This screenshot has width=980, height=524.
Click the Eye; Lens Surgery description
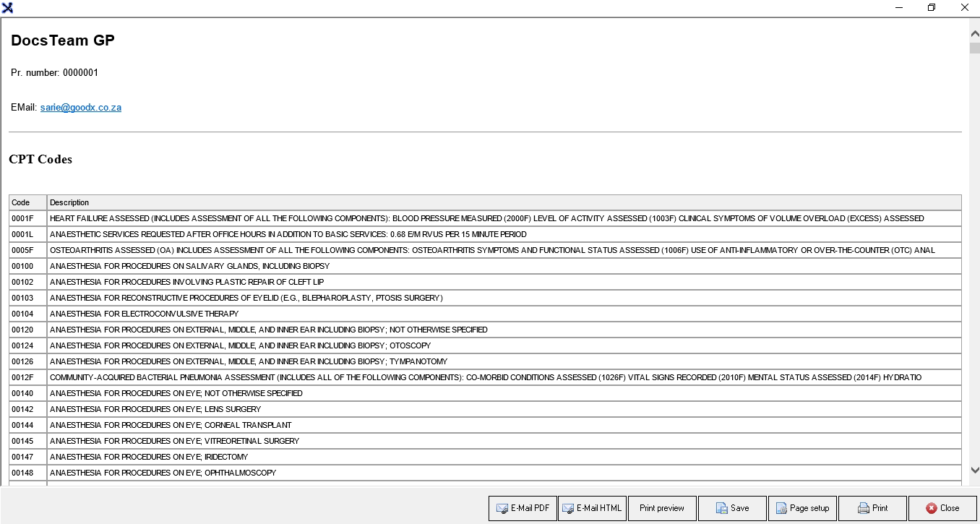point(504,409)
